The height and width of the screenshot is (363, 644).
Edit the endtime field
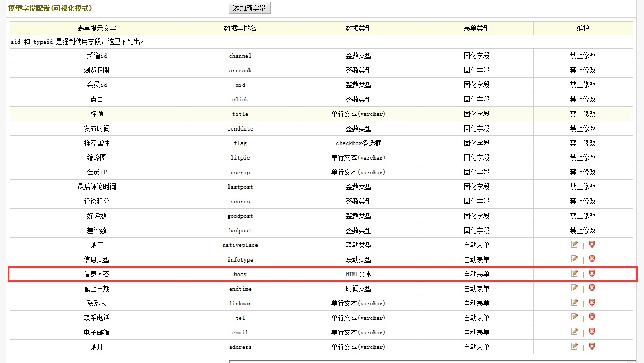pos(574,288)
